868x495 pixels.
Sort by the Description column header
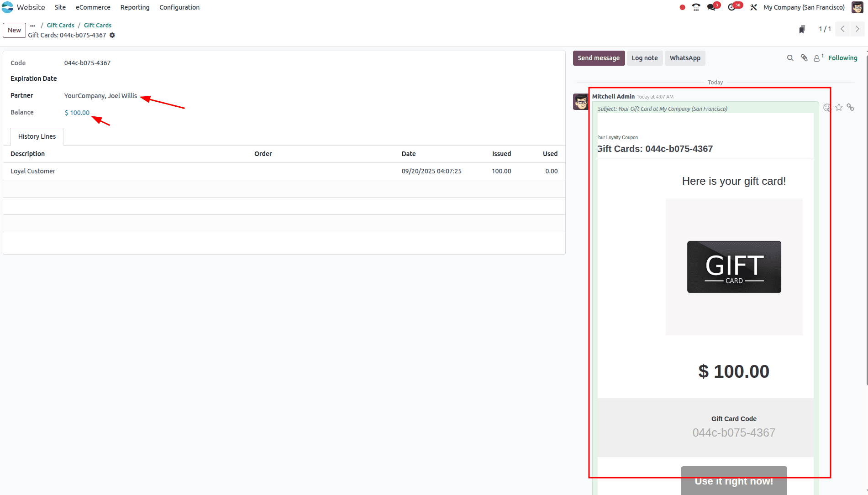pyautogui.click(x=28, y=154)
